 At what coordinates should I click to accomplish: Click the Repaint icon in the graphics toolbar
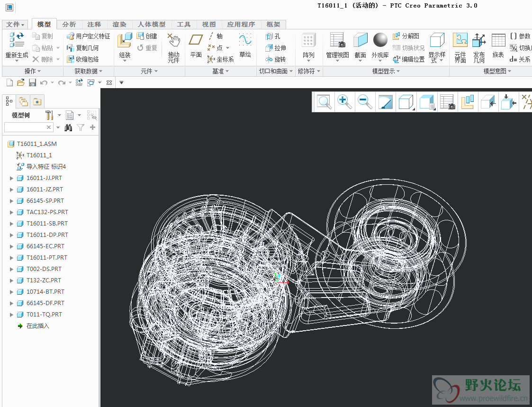[385, 101]
